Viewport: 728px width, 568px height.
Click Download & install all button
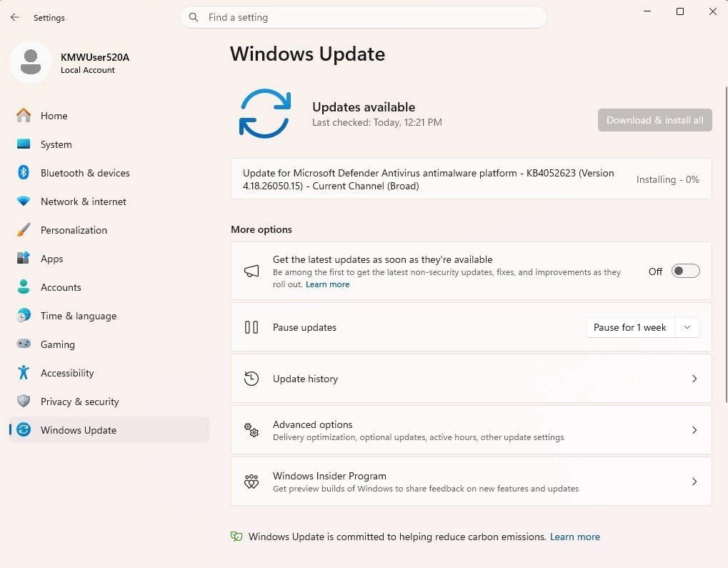tap(654, 120)
